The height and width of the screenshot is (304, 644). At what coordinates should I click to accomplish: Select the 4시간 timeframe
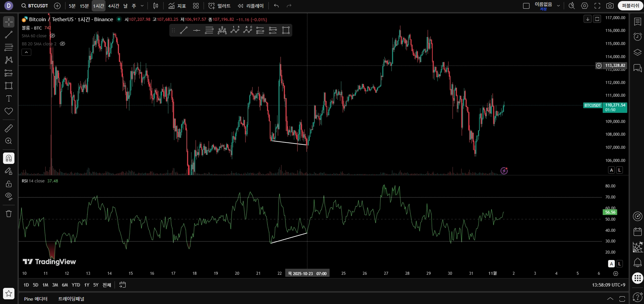click(114, 6)
